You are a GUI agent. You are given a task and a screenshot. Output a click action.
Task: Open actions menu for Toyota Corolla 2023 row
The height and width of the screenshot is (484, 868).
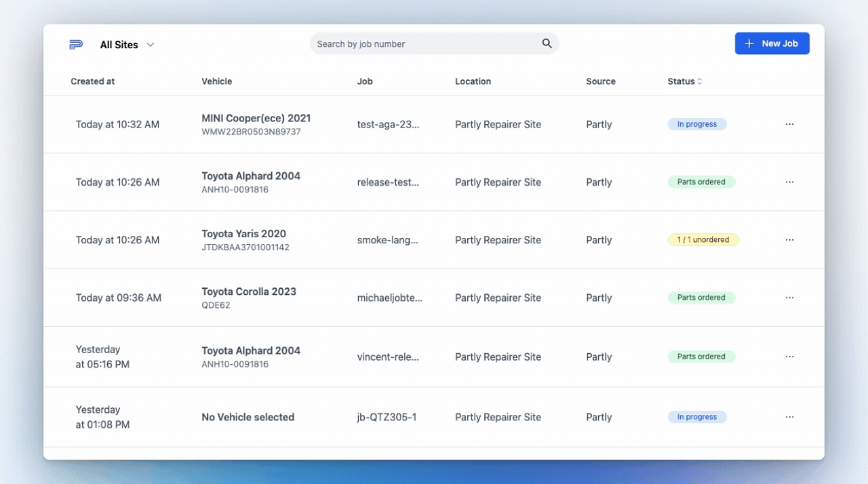[x=789, y=298]
